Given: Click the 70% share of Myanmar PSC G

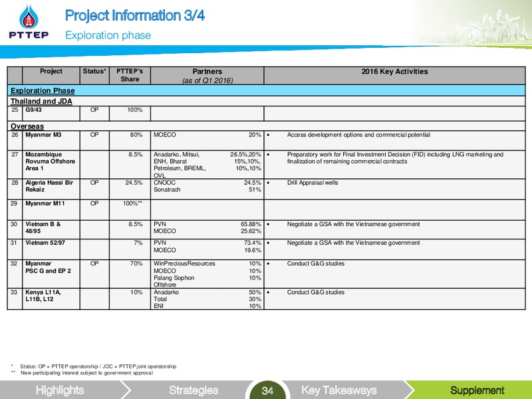Looking at the screenshot, I should coord(136,263).
